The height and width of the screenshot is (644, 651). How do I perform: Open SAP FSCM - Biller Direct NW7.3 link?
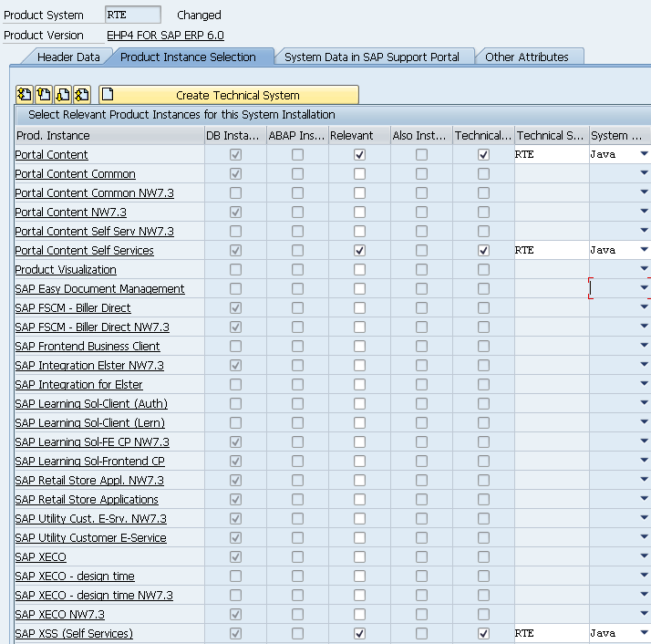92,327
